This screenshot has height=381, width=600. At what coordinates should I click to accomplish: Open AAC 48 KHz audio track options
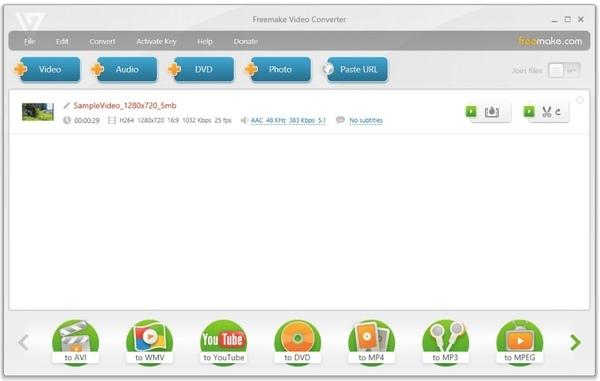288,120
